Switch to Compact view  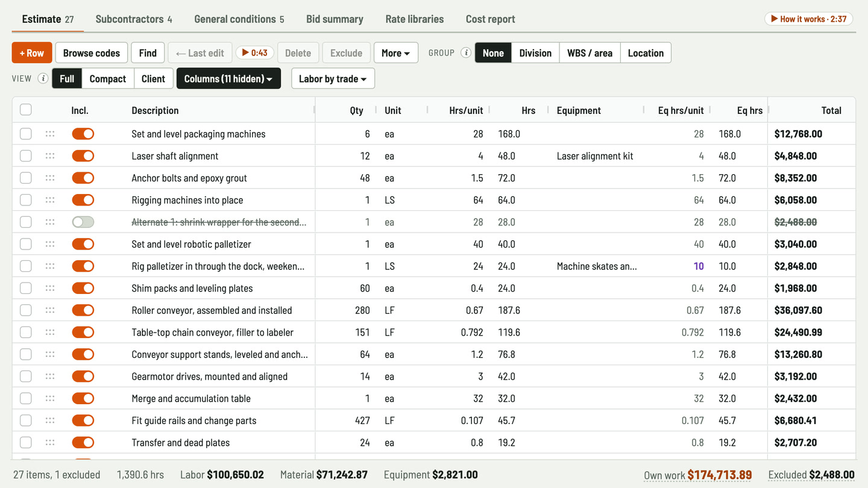point(108,79)
